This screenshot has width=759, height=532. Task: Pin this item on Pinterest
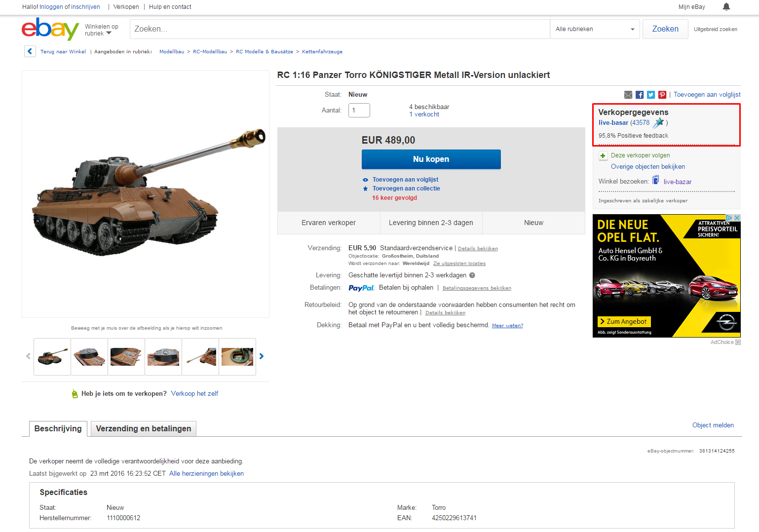[x=662, y=95]
